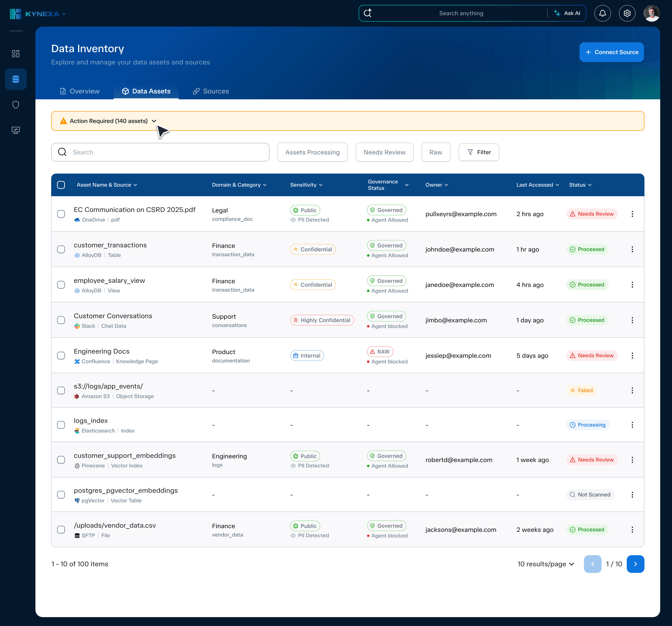
Task: Open row actions menu for postgres_pgvector_embeddings
Action: [x=632, y=495]
